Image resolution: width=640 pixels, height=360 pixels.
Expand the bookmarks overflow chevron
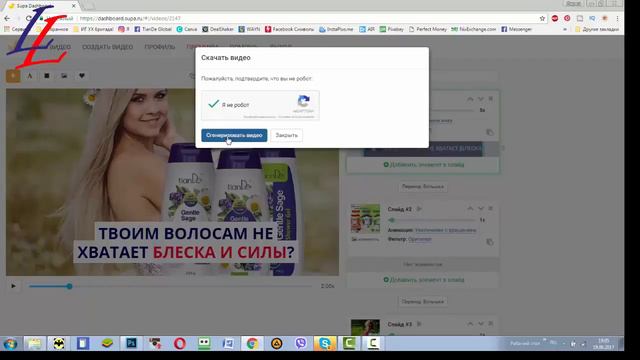(x=565, y=29)
